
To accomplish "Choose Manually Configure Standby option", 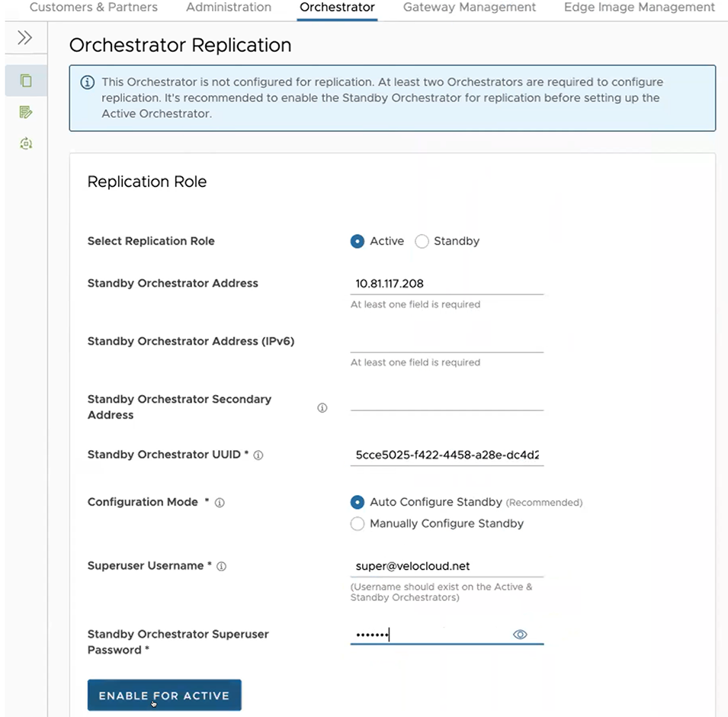I will click(x=358, y=523).
